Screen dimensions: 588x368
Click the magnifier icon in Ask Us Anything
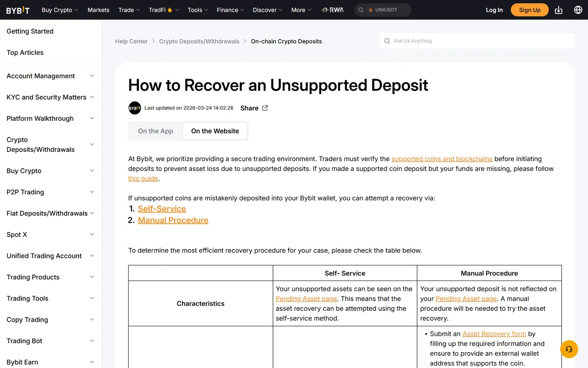click(x=387, y=41)
